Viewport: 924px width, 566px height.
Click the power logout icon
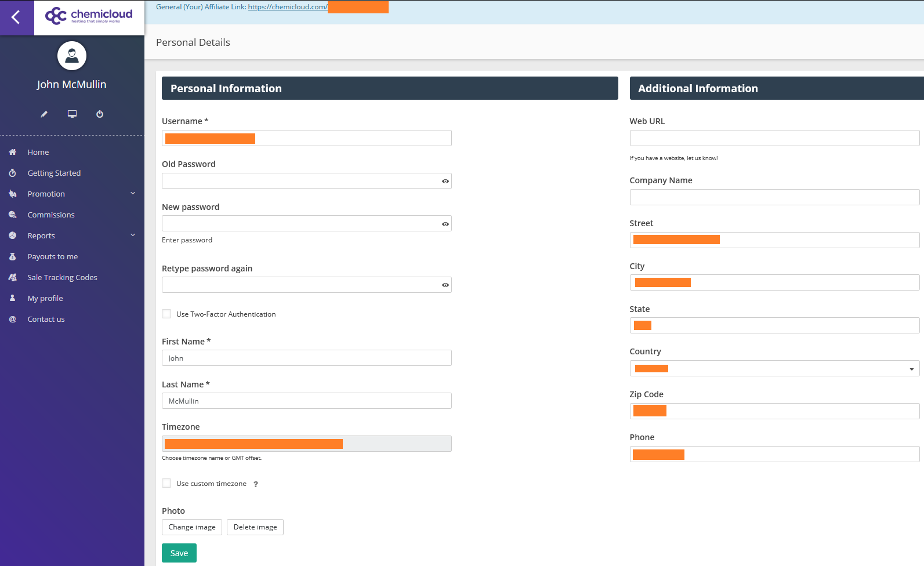click(100, 114)
